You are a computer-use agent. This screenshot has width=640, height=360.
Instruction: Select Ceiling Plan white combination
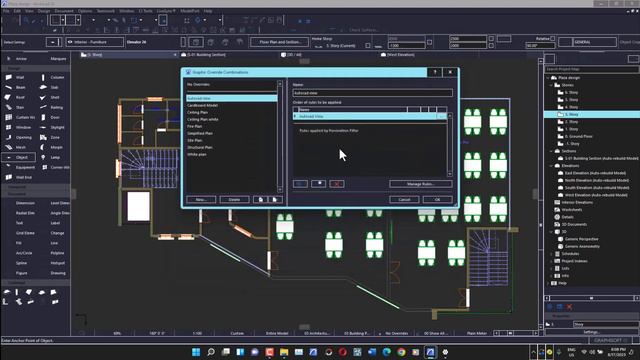[203, 119]
